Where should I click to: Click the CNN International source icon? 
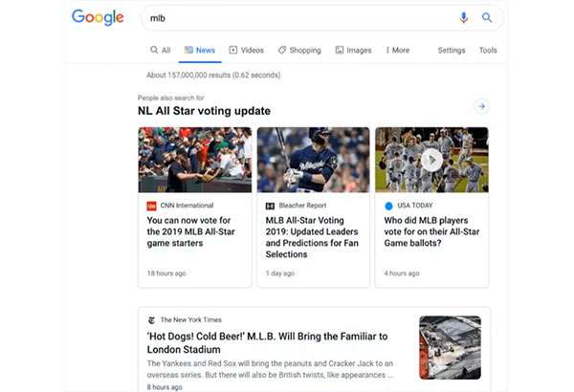coord(151,206)
